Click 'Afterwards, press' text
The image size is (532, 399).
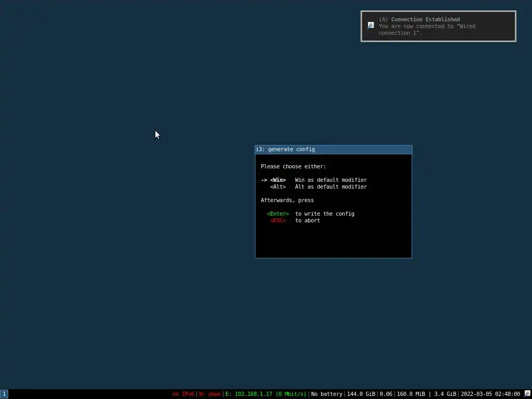[x=287, y=200]
